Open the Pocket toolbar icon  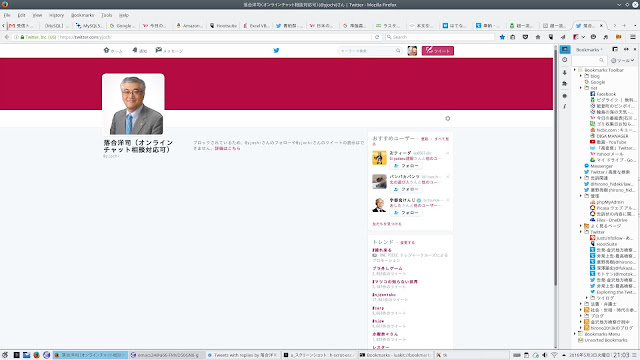(525, 37)
